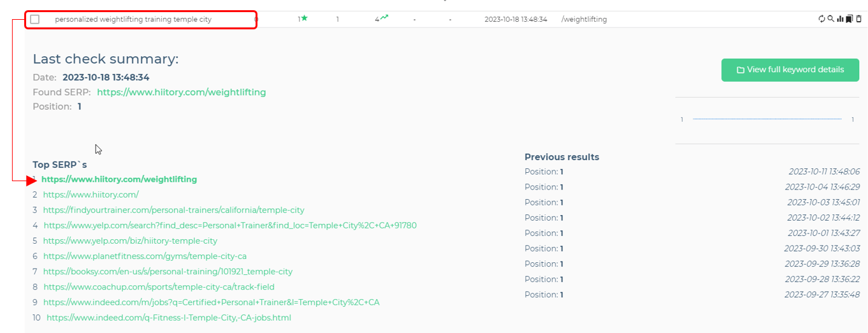Open the first Top SERP hiitory weightlifting link
The height and width of the screenshot is (333, 868).
coord(119,180)
